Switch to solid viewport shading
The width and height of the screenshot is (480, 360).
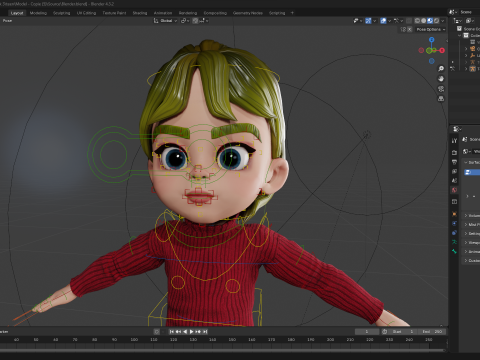[x=424, y=21]
